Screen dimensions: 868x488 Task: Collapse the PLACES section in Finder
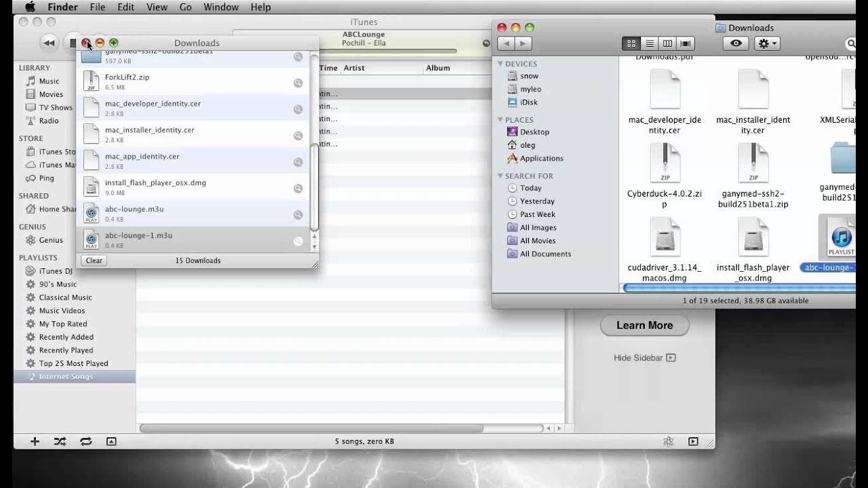point(500,120)
